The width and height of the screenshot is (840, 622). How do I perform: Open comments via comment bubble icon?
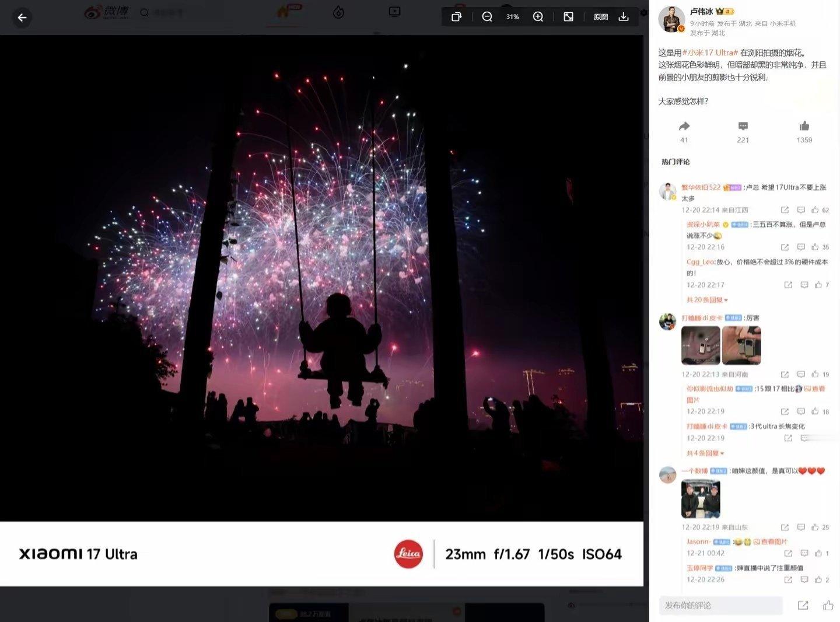[743, 126]
